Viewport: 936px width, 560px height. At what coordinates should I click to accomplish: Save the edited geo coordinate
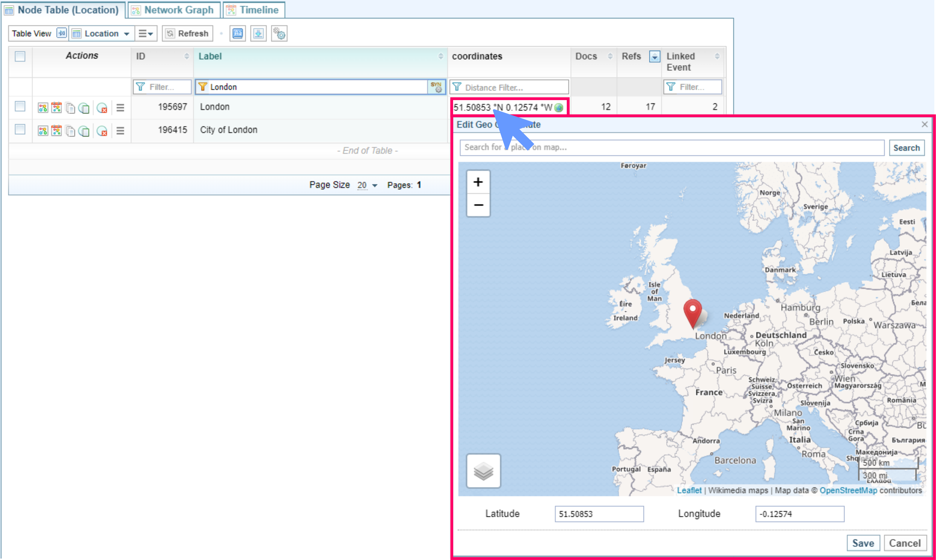(x=863, y=543)
